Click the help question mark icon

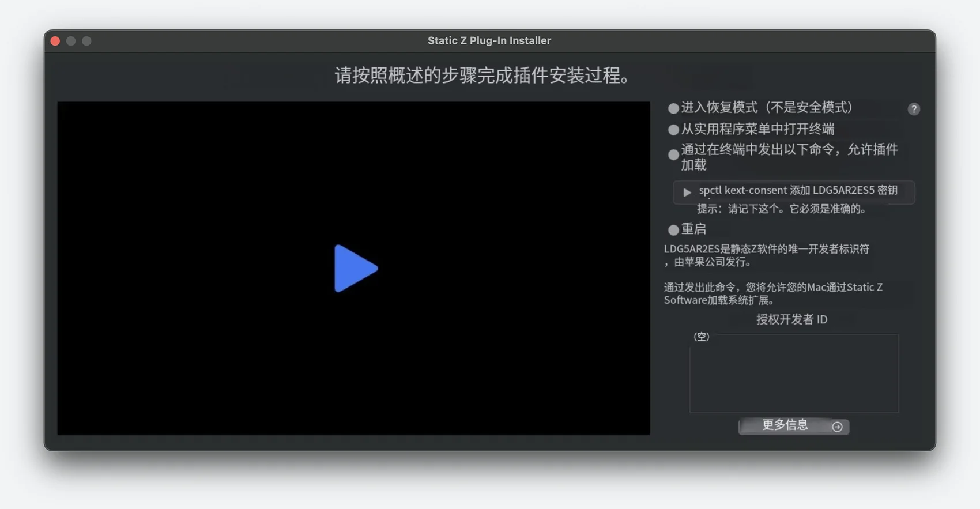[914, 109]
